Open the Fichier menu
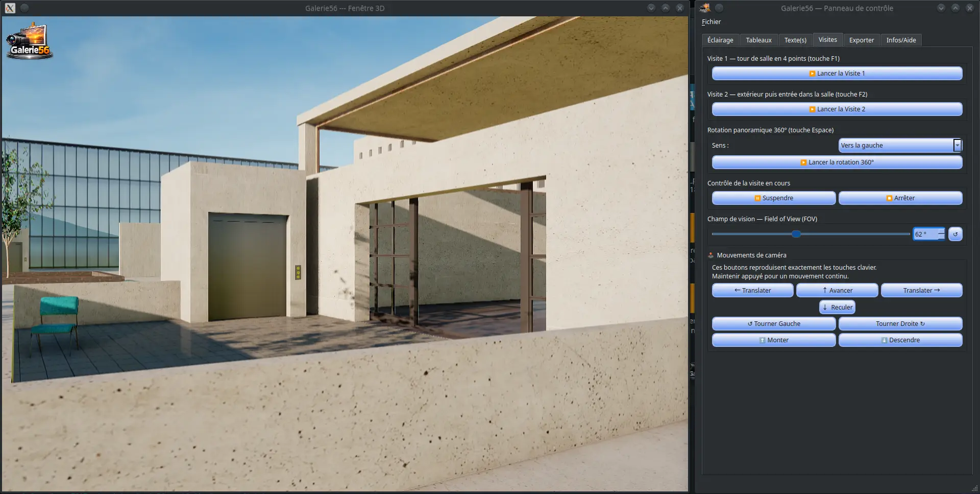Image resolution: width=980 pixels, height=494 pixels. pyautogui.click(x=711, y=22)
